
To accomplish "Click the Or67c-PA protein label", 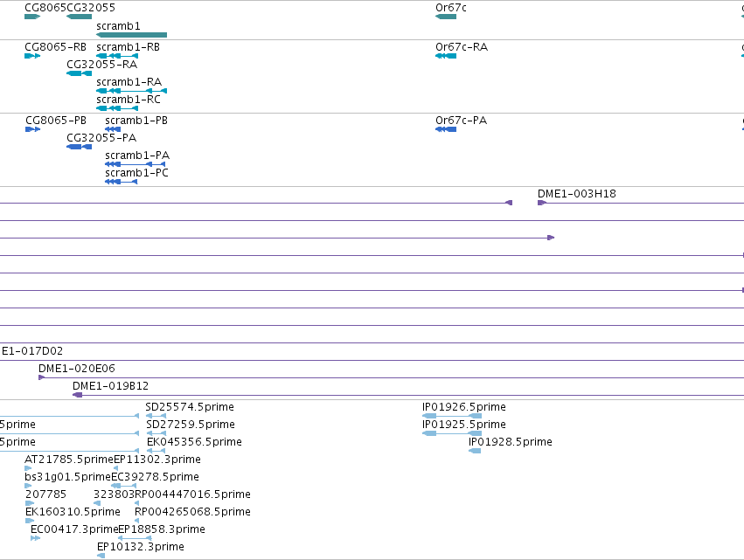I will point(462,121).
